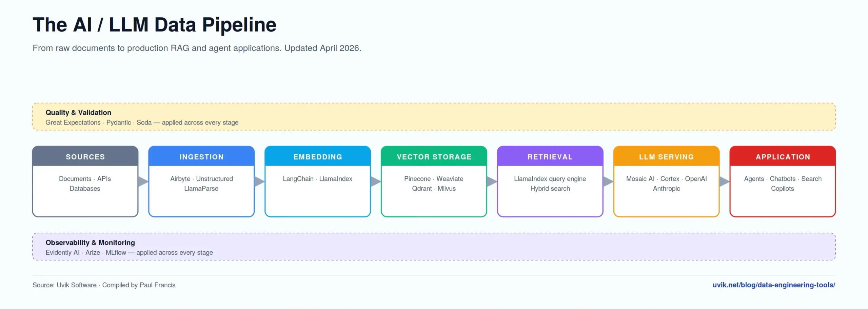Click text Agents · Chatbots · Search

(783, 179)
